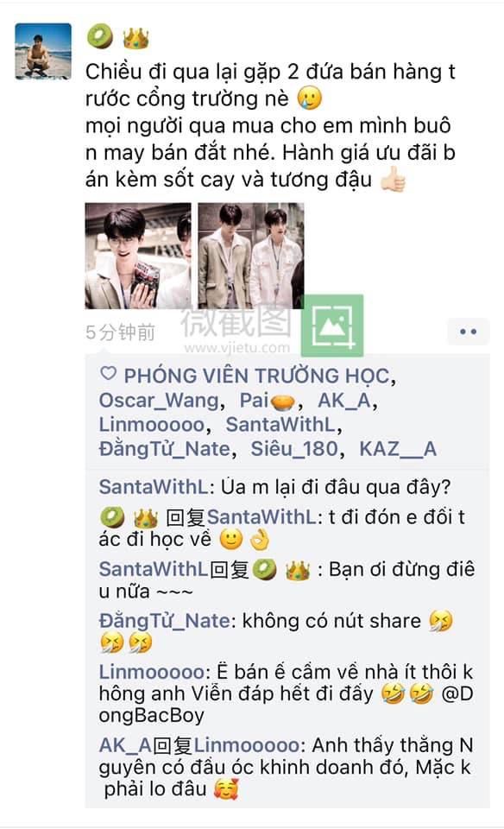Open PHÓNG VIÊN TRƯỜNG HỌC liker profile

click(x=257, y=376)
